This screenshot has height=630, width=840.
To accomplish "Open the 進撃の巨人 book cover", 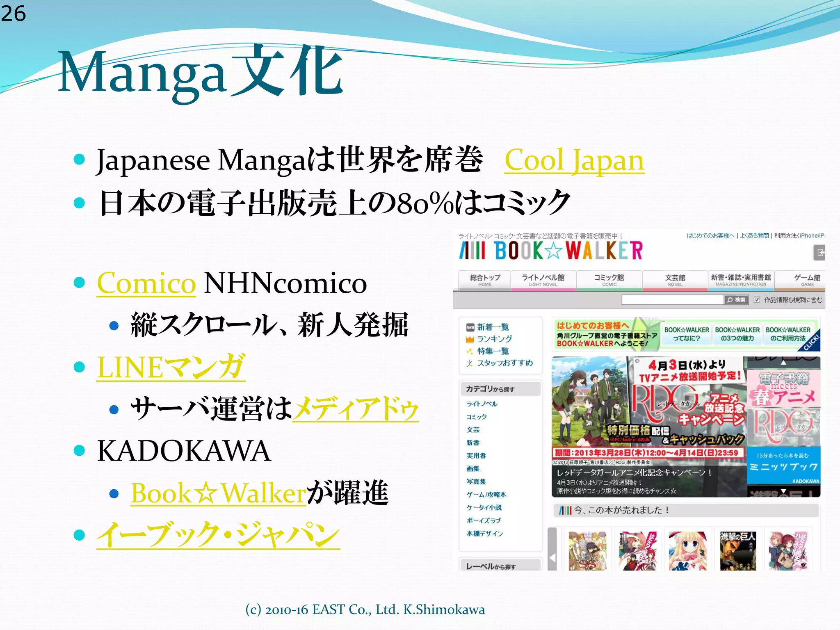I will (x=738, y=550).
